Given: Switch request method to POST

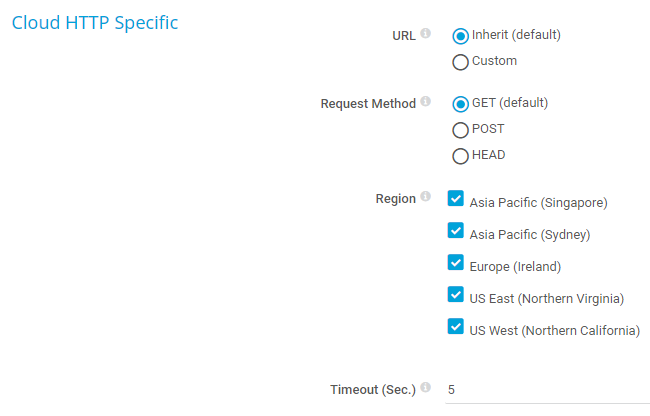Looking at the screenshot, I should click(x=461, y=130).
